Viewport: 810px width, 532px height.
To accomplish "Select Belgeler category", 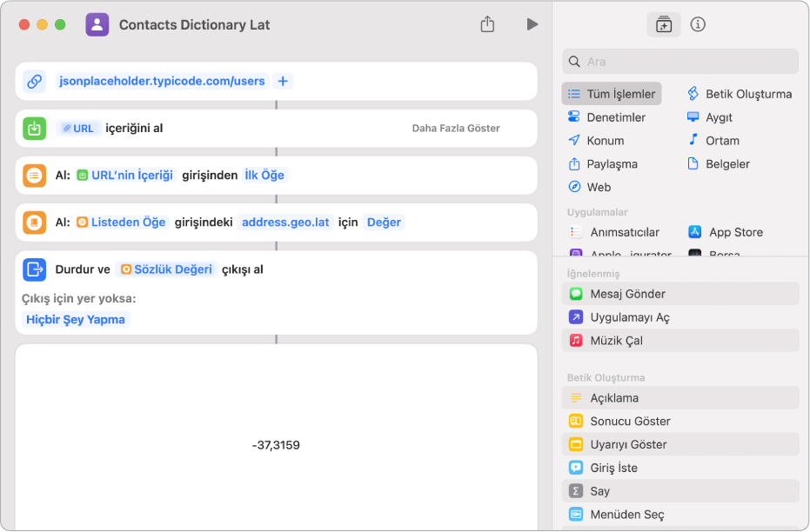I will pos(718,164).
